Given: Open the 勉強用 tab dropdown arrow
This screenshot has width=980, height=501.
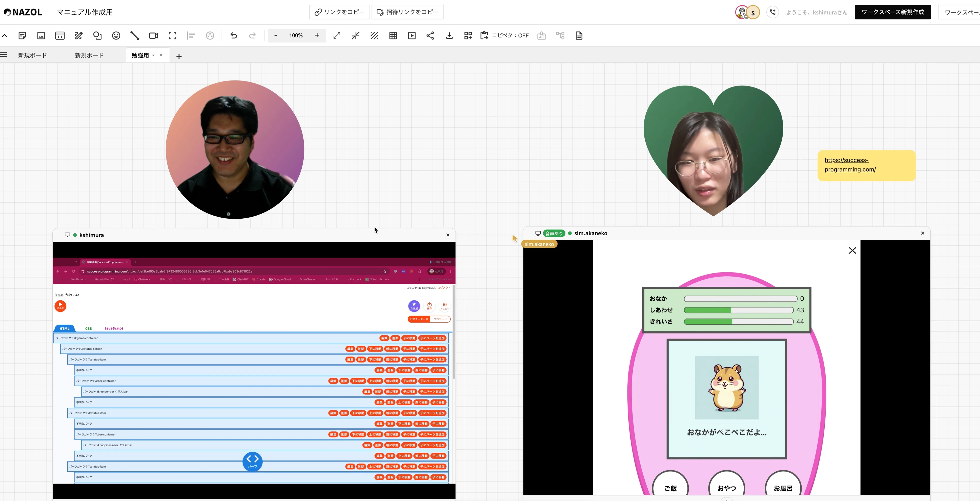Looking at the screenshot, I should (153, 55).
